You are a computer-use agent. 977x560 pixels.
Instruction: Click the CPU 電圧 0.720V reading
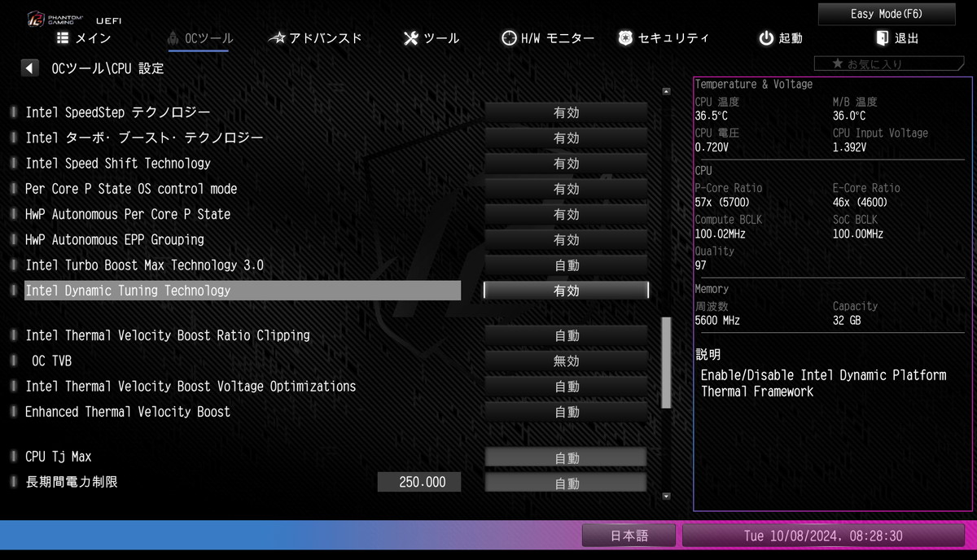[x=712, y=148]
